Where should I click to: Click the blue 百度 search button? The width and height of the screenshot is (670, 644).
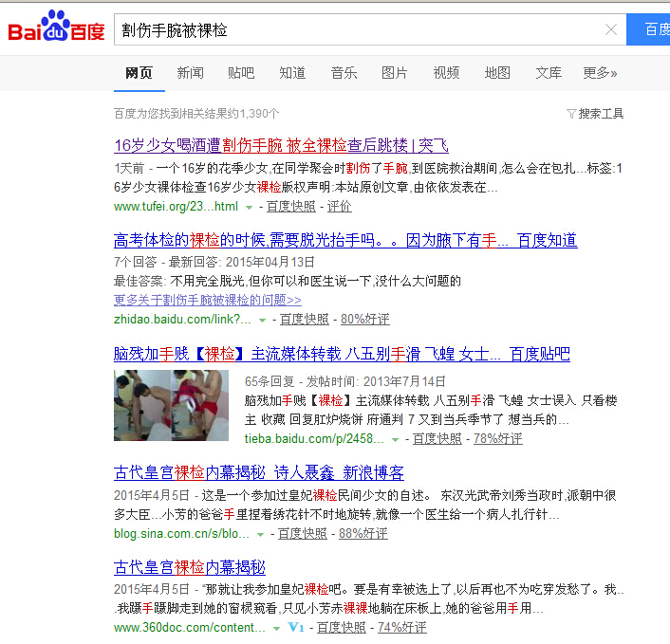click(648, 29)
